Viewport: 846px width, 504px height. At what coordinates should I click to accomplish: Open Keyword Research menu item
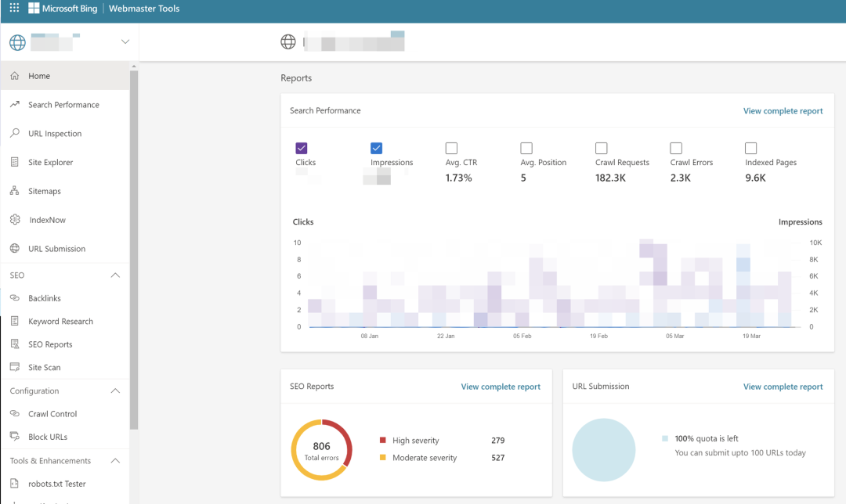click(60, 321)
